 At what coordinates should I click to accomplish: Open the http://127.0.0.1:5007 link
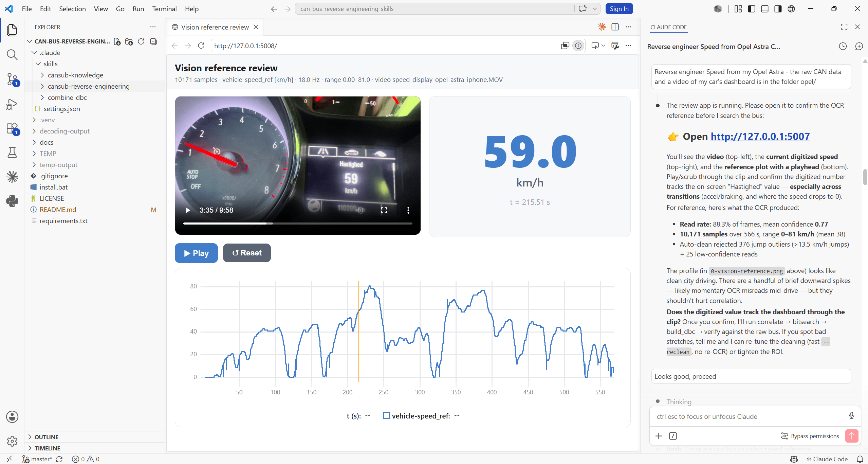tap(760, 137)
